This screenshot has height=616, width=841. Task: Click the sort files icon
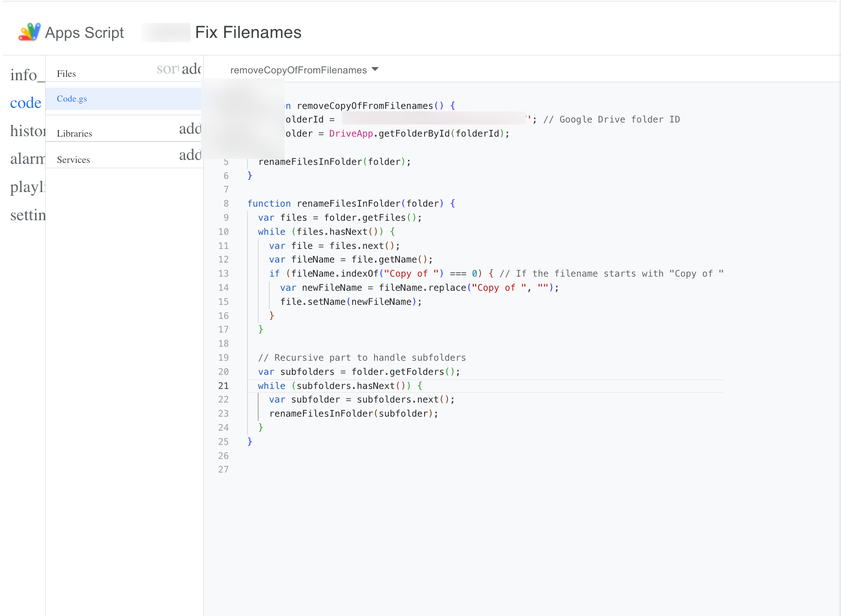[167, 69]
